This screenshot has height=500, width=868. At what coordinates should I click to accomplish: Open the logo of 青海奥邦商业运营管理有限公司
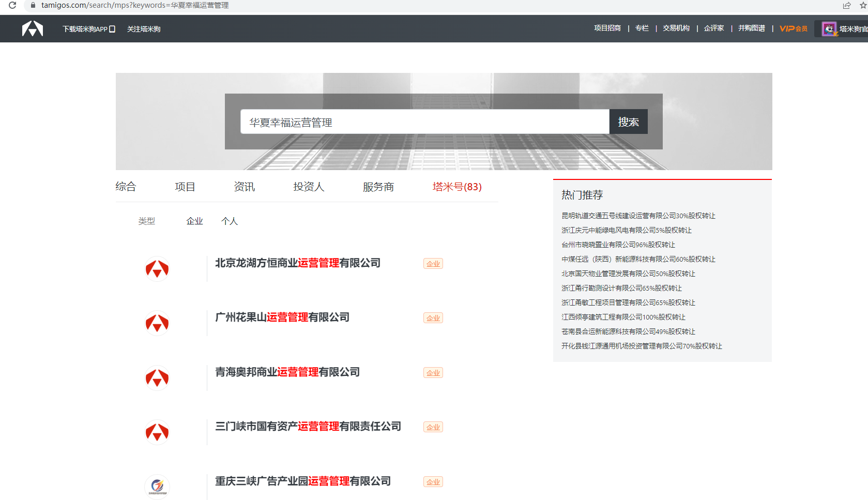(157, 378)
